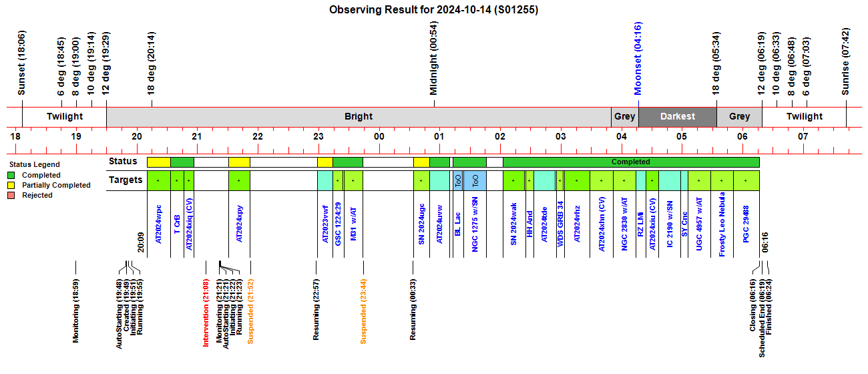Click the 20:09 start time label
Screen dimensions: 868x374
(141, 242)
